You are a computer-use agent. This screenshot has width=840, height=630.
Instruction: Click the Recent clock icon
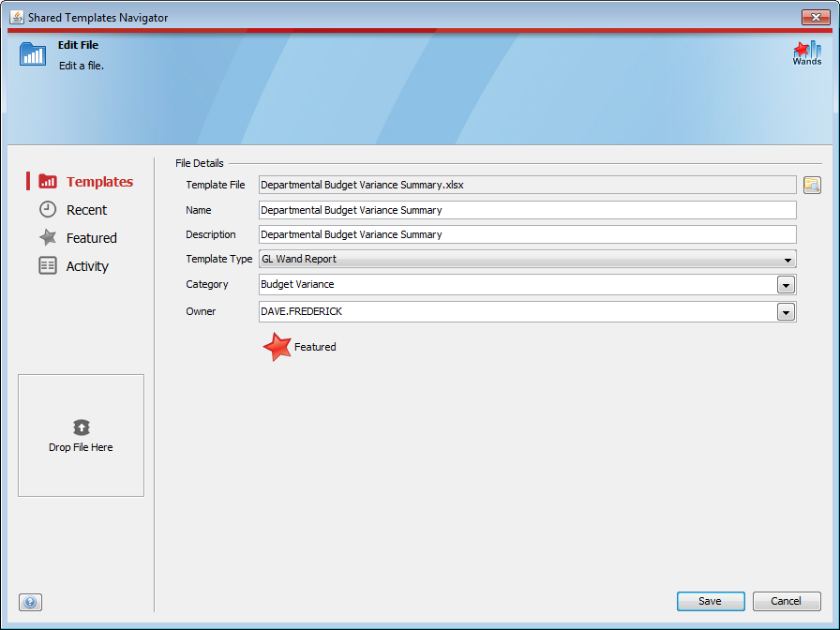coord(48,209)
